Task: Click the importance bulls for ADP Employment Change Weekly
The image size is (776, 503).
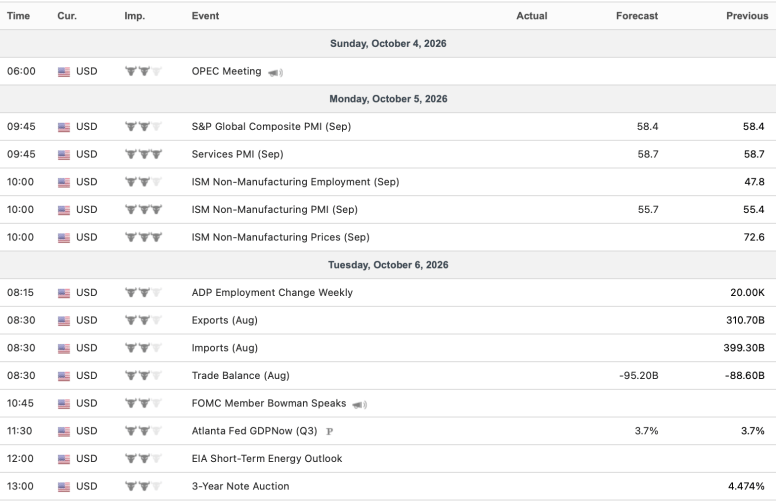Action: (143, 293)
